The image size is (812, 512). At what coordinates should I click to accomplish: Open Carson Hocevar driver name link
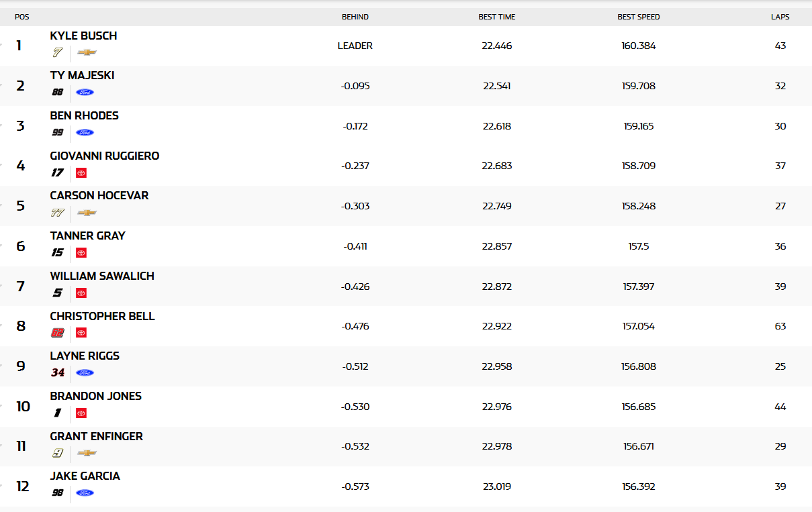[99, 195]
